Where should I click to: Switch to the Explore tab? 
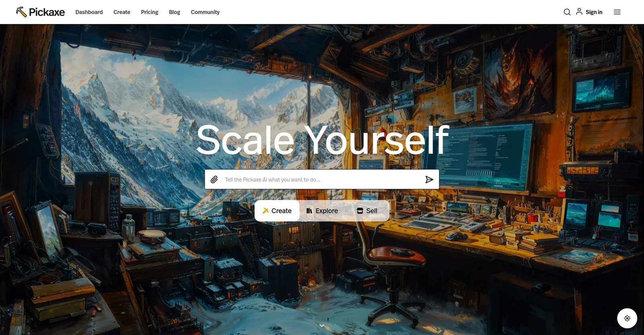coord(322,211)
